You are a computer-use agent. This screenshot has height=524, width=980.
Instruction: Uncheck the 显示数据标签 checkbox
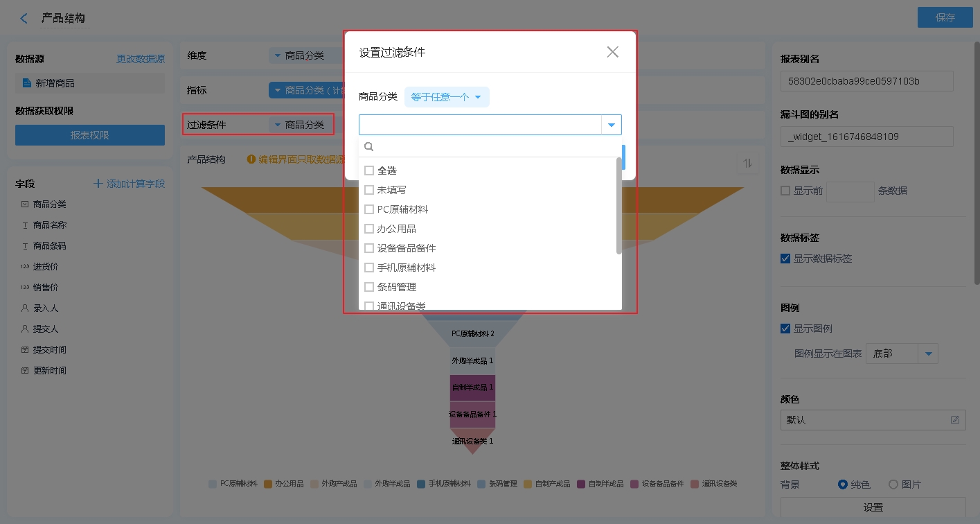pos(785,259)
